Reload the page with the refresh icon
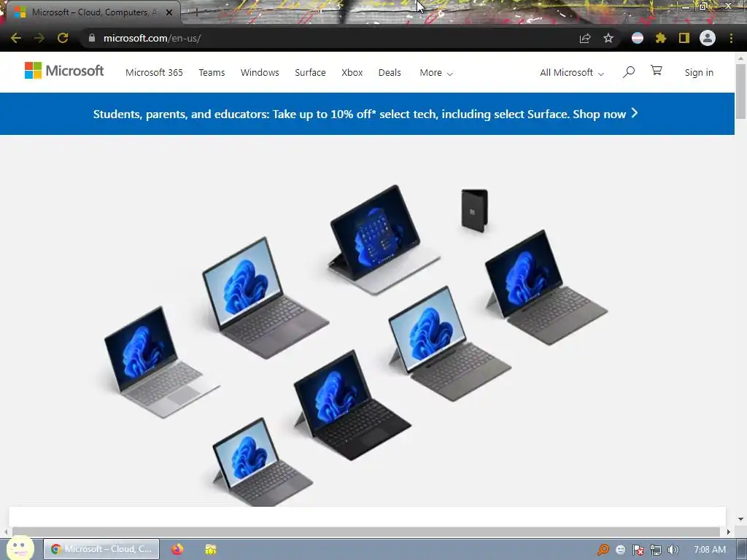 (x=63, y=38)
